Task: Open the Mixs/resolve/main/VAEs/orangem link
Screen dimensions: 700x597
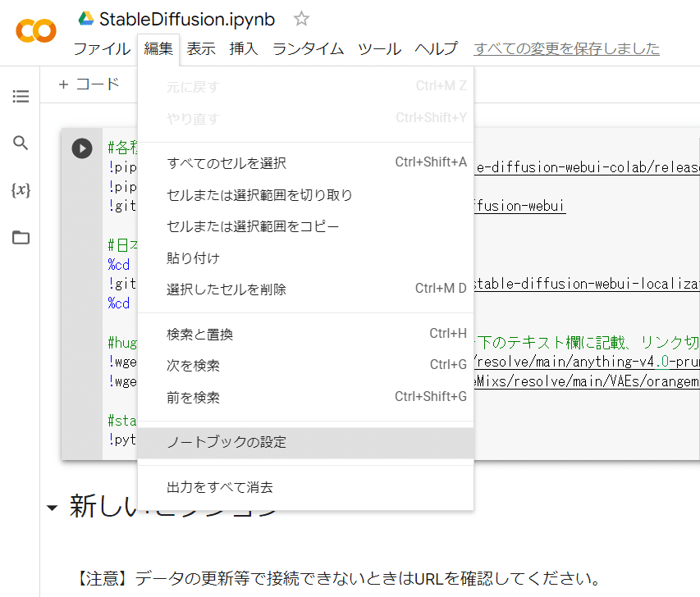Action: (x=587, y=381)
